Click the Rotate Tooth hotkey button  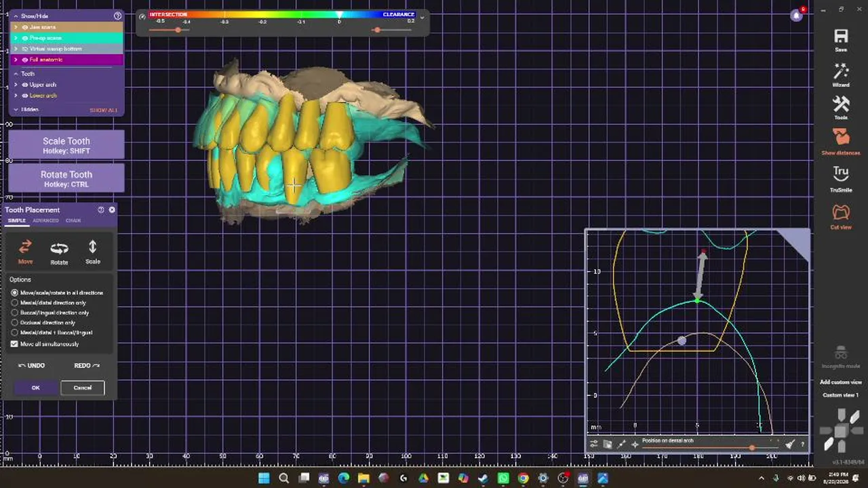pyautogui.click(x=66, y=178)
